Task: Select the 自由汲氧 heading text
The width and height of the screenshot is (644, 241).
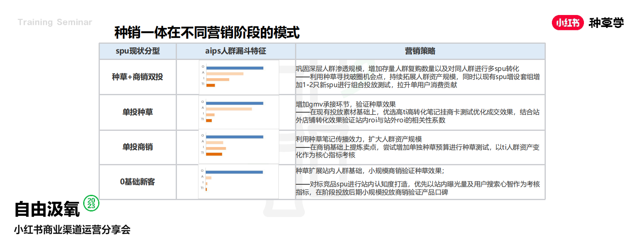Action: (47, 209)
